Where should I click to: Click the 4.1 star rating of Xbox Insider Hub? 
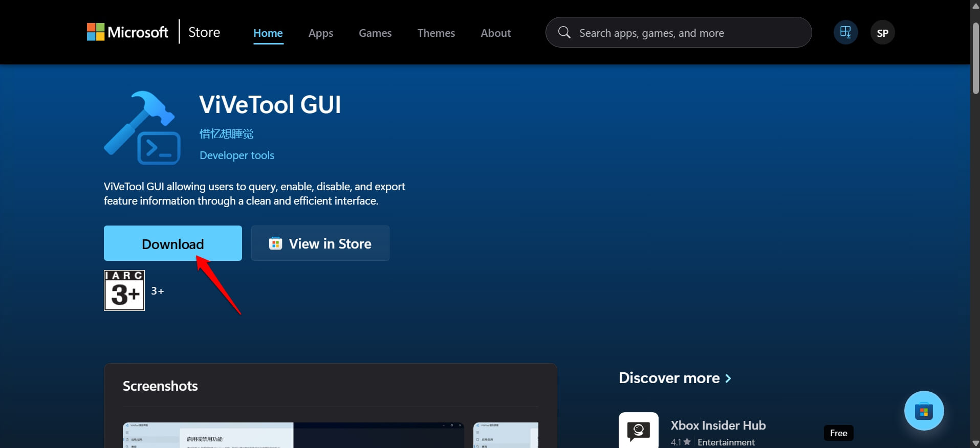tap(681, 442)
